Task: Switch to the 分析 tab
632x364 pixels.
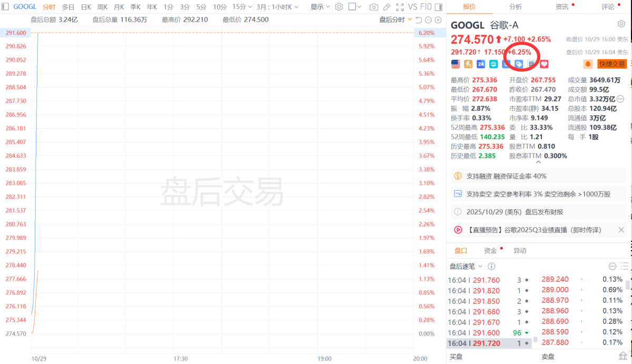Action: point(516,7)
